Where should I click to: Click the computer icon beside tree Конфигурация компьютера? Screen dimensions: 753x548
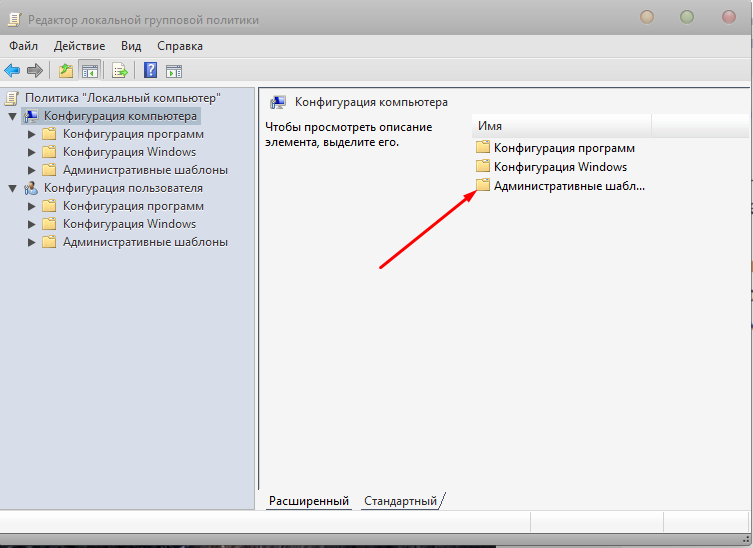pos(31,116)
